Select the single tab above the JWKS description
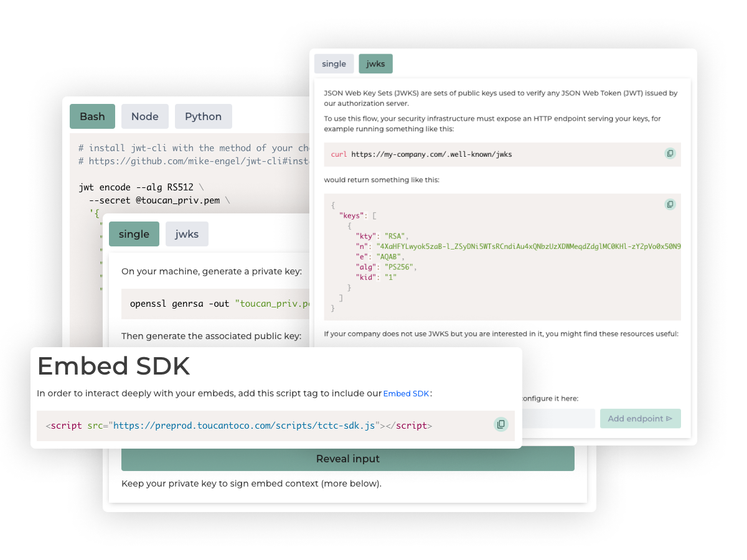 coord(334,64)
